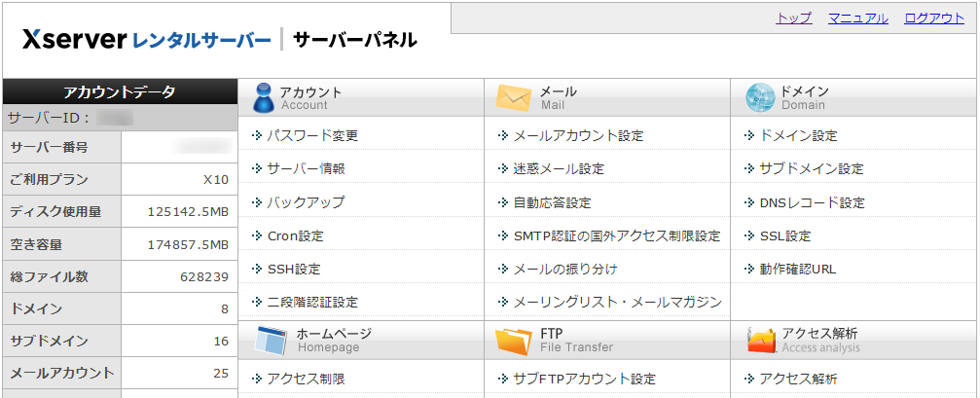Viewport: 980px width, 398px height.
Task: Click the Account person icon
Action: click(263, 97)
